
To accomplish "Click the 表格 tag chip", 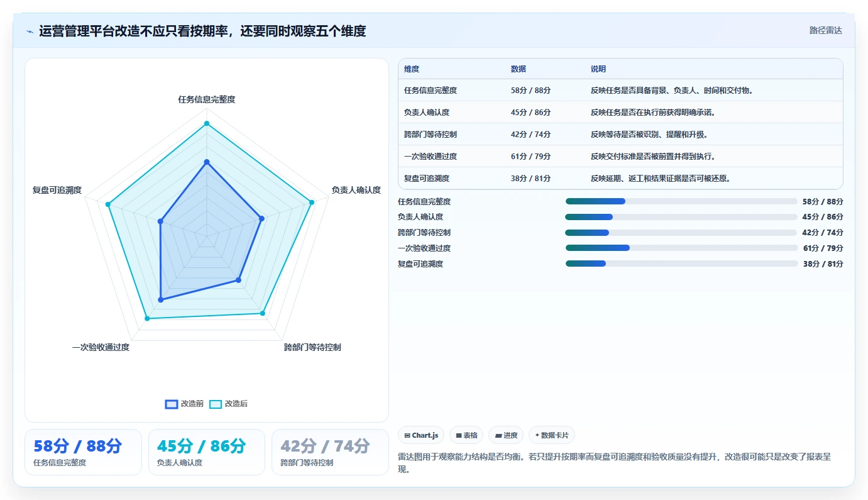I will [466, 435].
